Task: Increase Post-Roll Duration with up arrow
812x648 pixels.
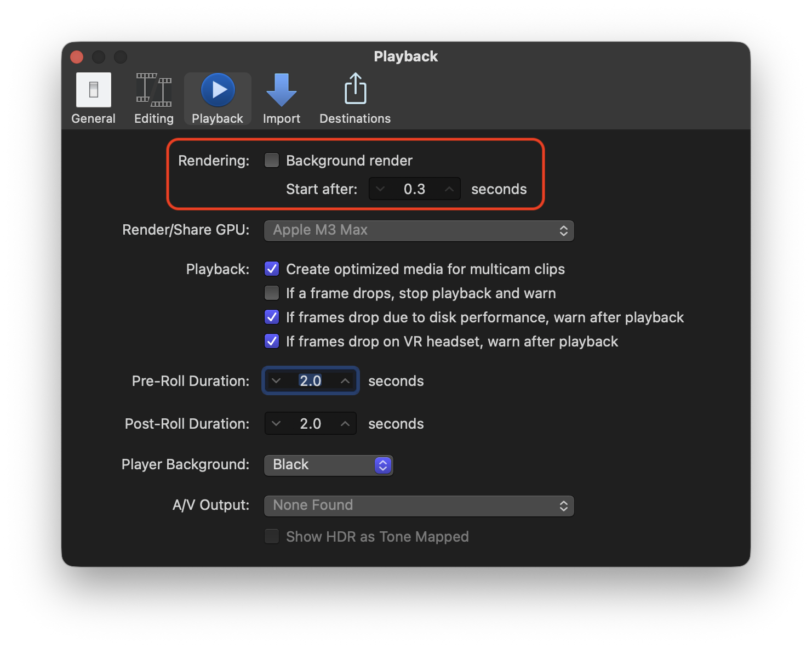Action: (x=345, y=424)
